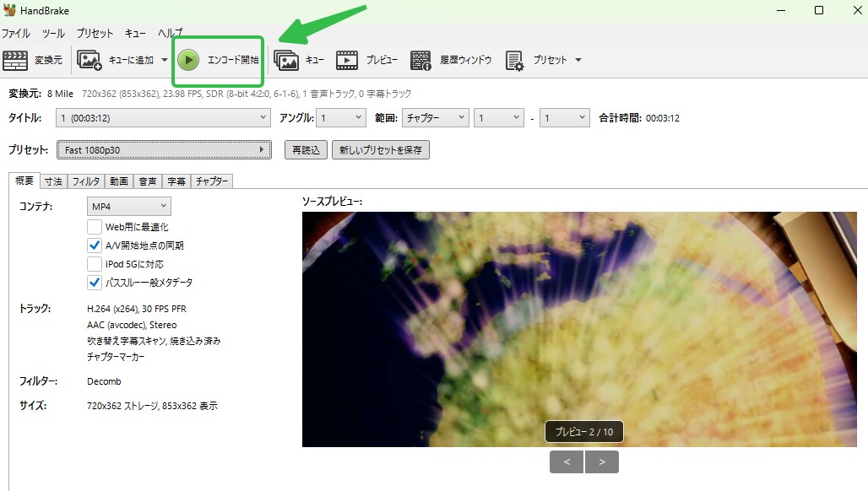
Task: Open the ツール menu
Action: [x=53, y=33]
